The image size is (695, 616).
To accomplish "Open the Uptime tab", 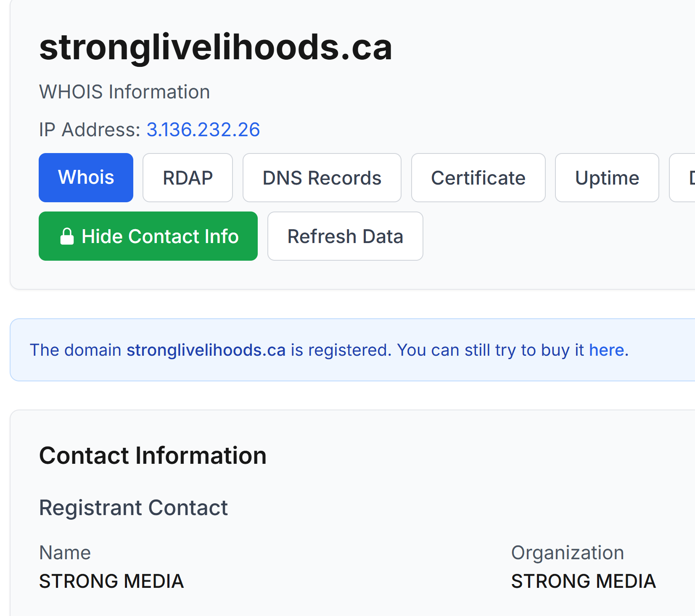I will click(x=607, y=177).
